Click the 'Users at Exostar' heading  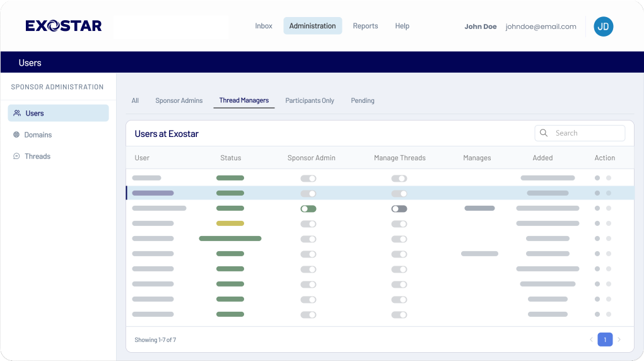[167, 134]
